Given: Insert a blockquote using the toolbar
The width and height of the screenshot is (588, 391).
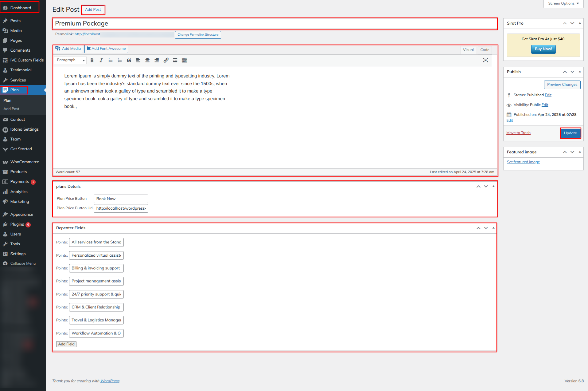Looking at the screenshot, I should [129, 60].
